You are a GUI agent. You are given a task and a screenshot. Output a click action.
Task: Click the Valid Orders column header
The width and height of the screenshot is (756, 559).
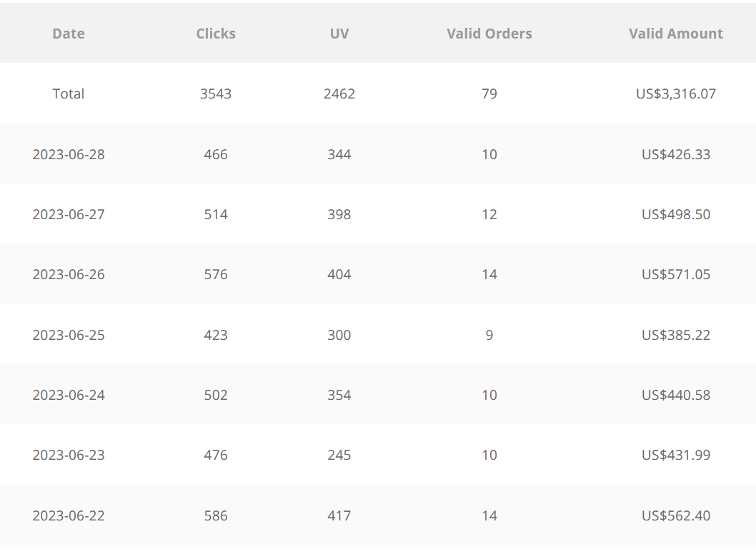point(489,34)
